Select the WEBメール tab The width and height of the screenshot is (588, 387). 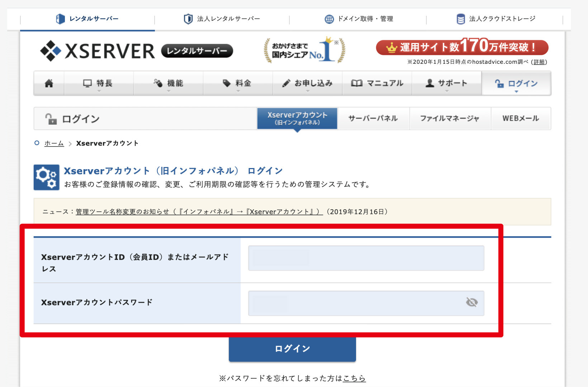click(521, 119)
